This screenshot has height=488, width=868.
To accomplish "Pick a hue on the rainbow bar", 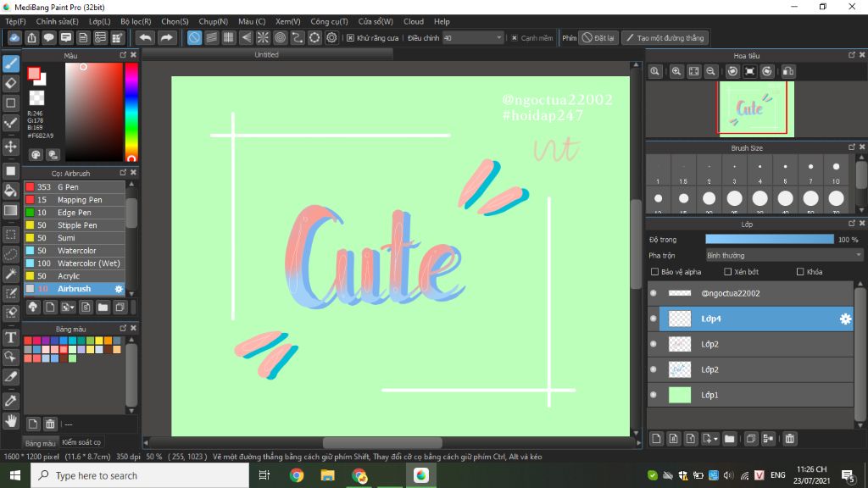I will [x=131, y=112].
